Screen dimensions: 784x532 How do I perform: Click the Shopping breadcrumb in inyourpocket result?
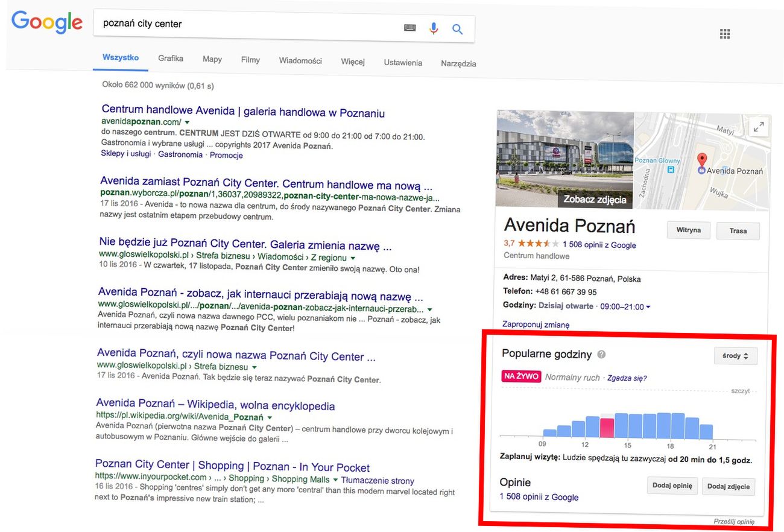[x=246, y=478]
